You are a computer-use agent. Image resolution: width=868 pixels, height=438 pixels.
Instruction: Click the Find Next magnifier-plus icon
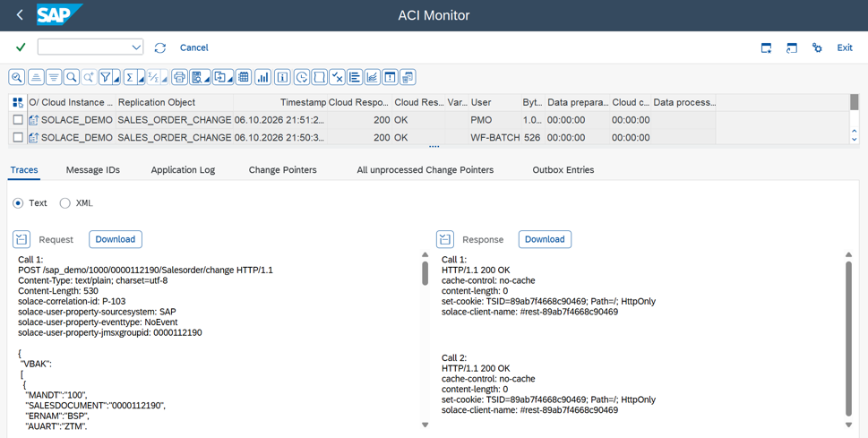point(89,78)
